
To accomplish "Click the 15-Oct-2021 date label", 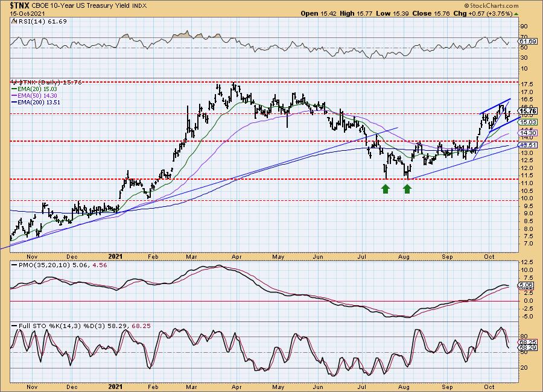I will pos(27,13).
